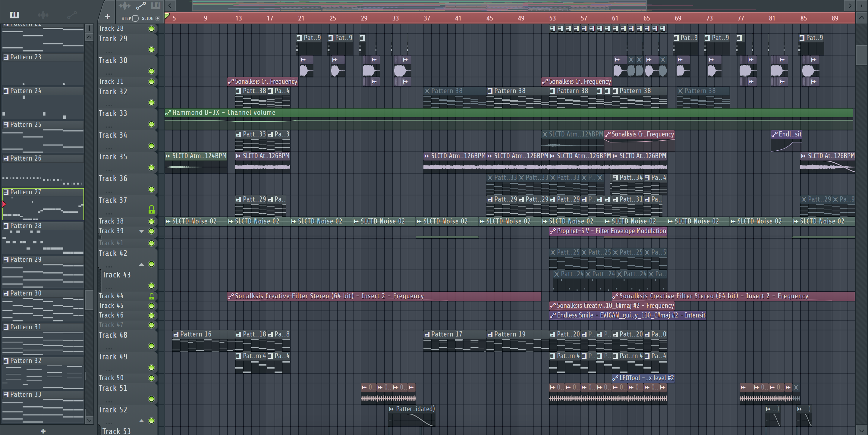Select the automation clip focus icon
The height and width of the screenshot is (435, 868).
pos(141,6)
